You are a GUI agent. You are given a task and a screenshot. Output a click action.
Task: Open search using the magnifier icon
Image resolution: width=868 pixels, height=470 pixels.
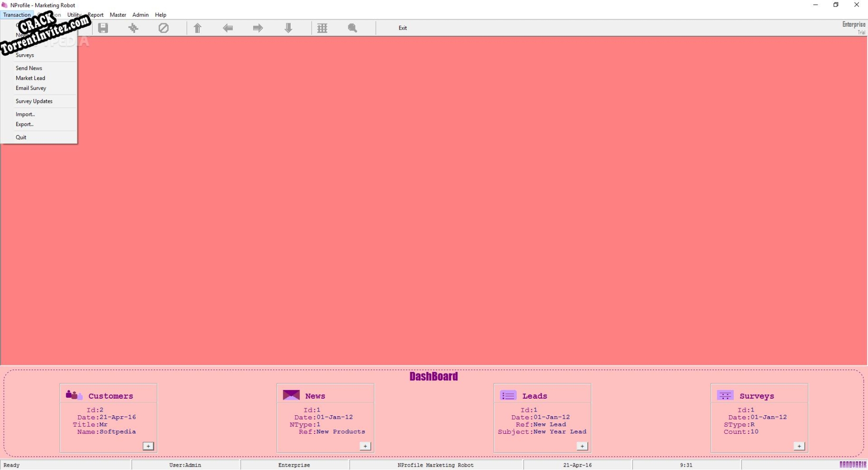coord(352,28)
